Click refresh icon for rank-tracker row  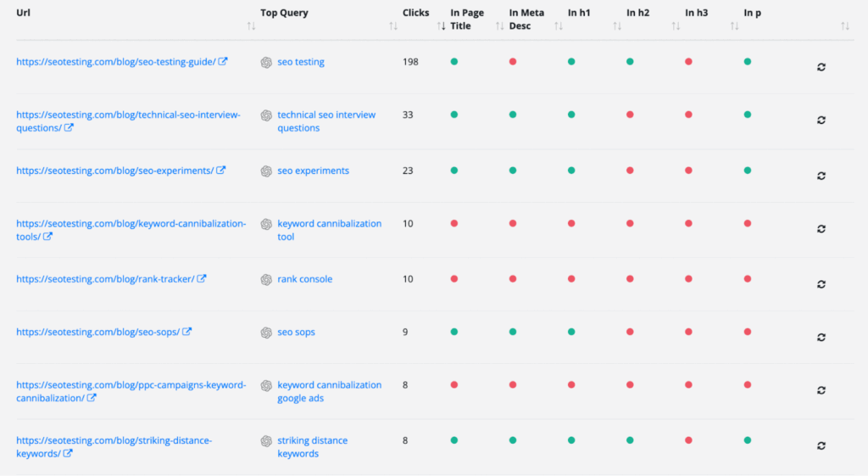(x=821, y=284)
